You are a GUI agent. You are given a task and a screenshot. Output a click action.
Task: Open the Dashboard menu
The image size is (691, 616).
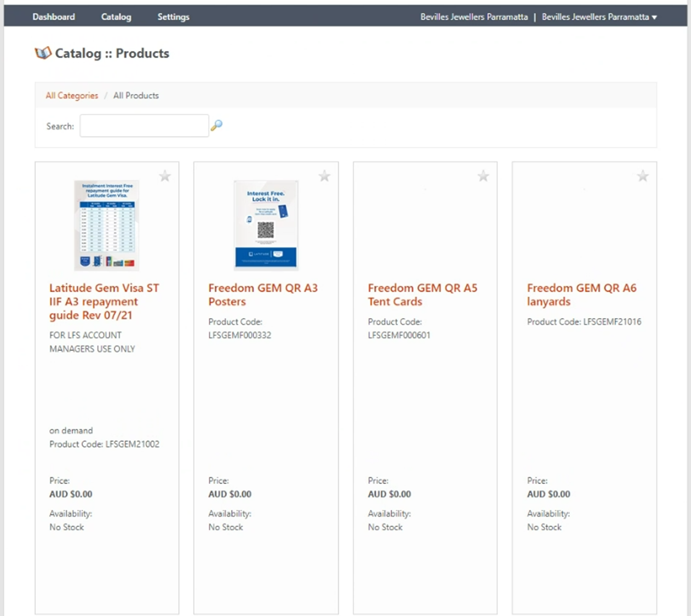coord(54,17)
